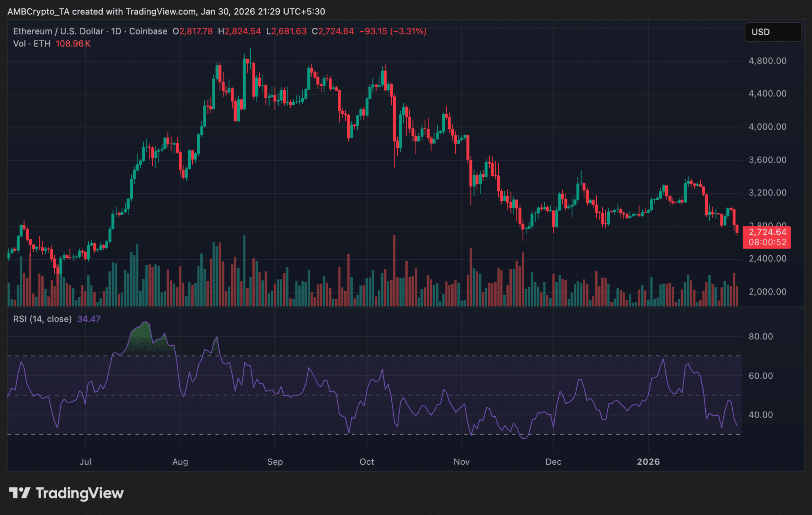812x515 pixels.
Task: Click the high value H2,824.54
Action: pyautogui.click(x=239, y=31)
